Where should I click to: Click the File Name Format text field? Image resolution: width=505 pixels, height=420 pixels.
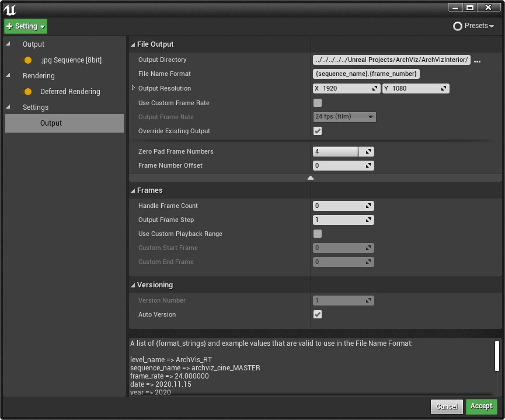[366, 74]
